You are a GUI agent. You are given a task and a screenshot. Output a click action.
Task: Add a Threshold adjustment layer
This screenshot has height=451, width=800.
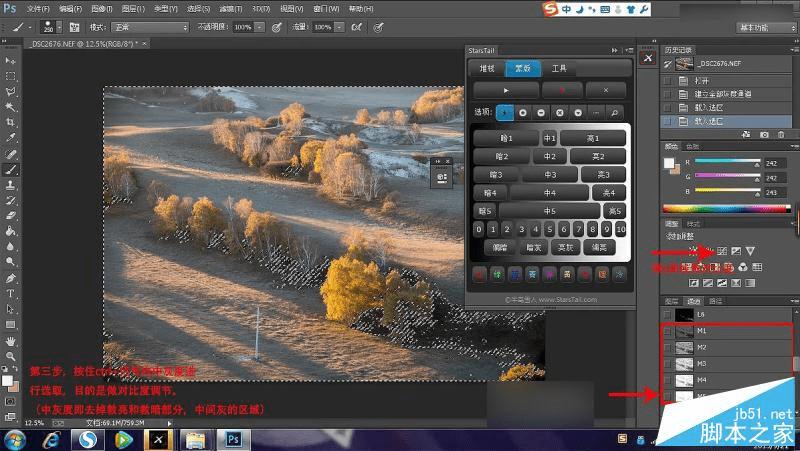coord(722,283)
